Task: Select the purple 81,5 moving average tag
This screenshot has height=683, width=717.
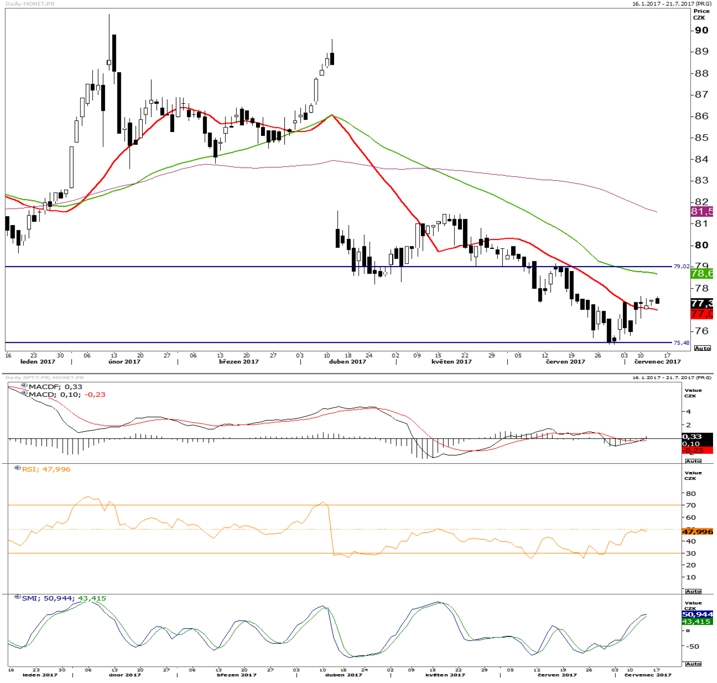Action: (x=701, y=212)
